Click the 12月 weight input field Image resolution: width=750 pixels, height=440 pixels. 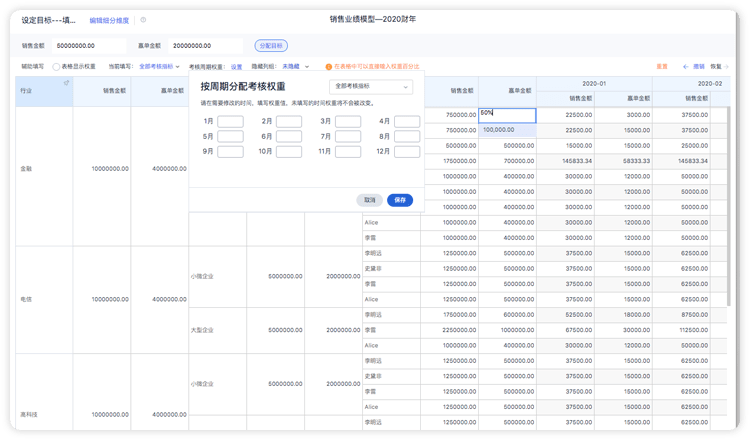tap(407, 152)
